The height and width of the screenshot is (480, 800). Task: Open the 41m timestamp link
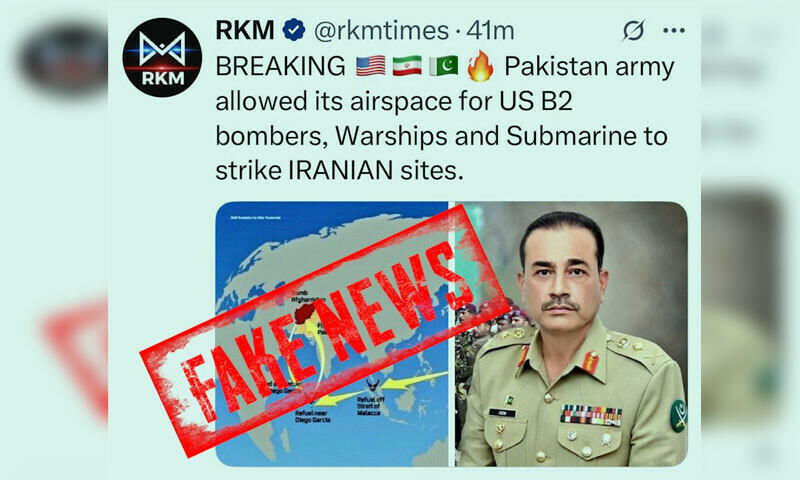pos(490,31)
